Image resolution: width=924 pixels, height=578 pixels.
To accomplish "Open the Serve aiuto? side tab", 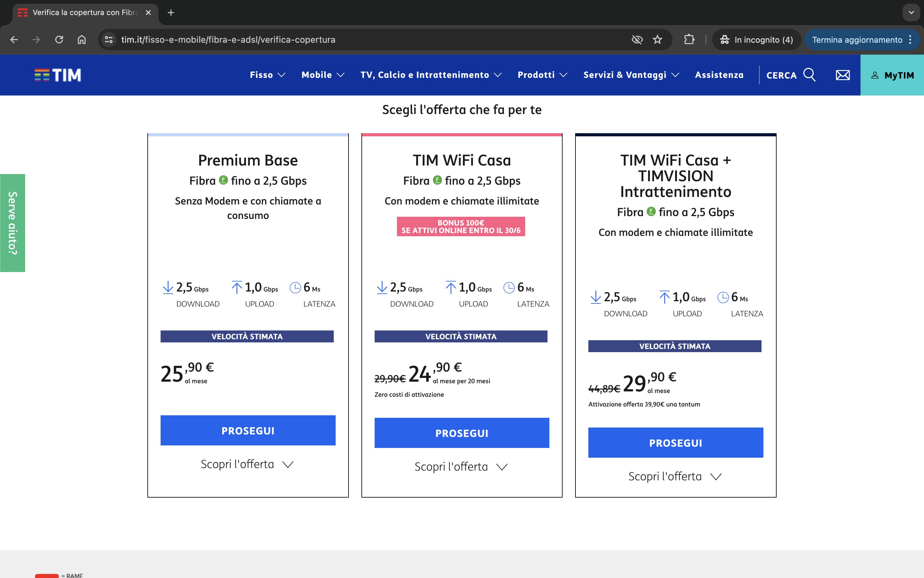I will (x=13, y=223).
